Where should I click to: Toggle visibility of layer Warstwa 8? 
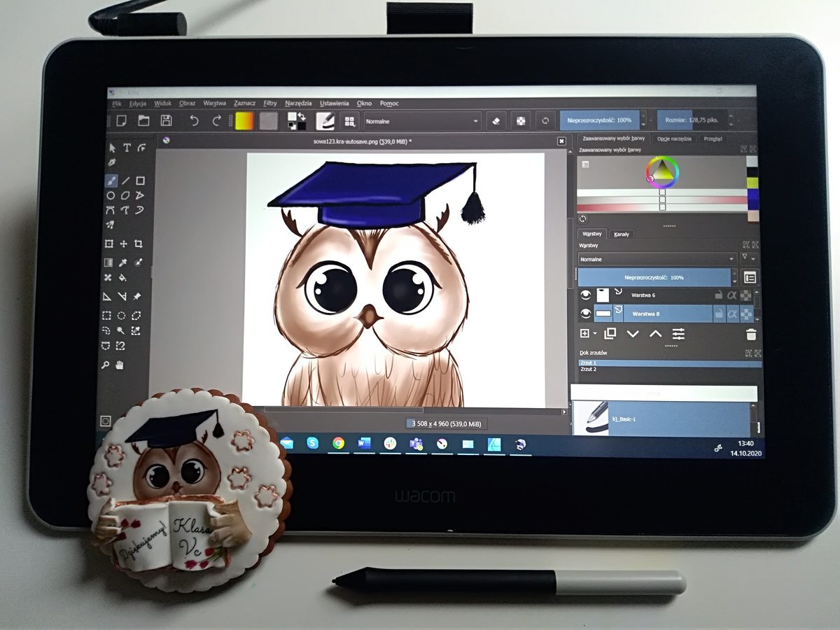585,314
